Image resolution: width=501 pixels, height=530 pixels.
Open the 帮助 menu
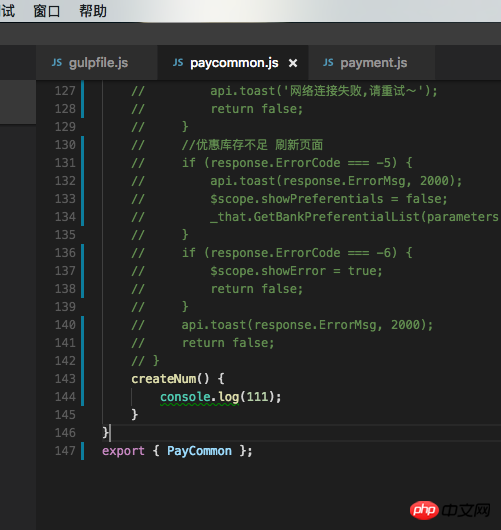[x=93, y=11]
